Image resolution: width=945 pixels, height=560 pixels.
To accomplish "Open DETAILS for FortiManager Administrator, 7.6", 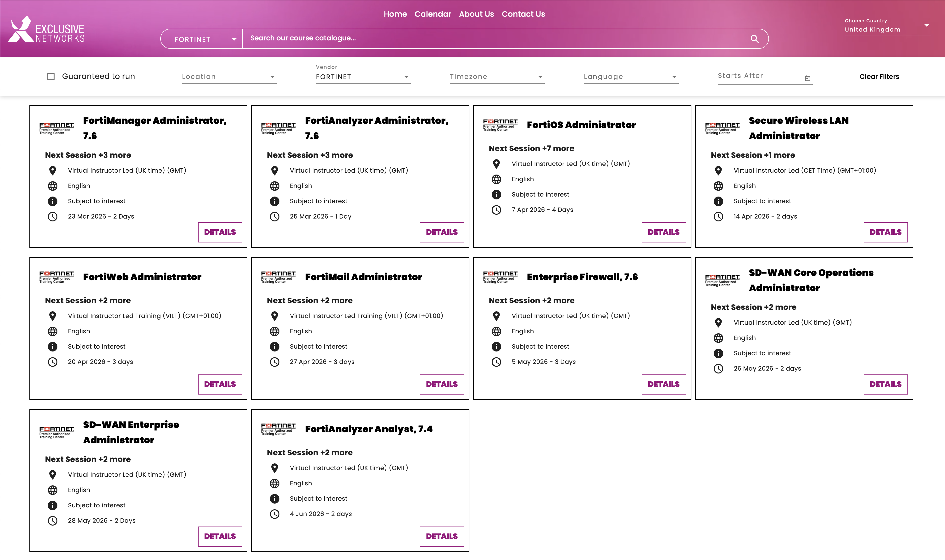I will click(220, 232).
